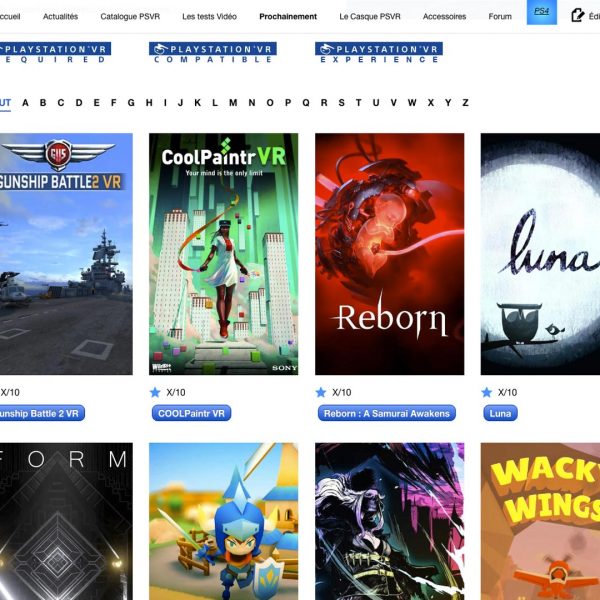
Task: Click the edit pencil icon
Action: coord(577,16)
